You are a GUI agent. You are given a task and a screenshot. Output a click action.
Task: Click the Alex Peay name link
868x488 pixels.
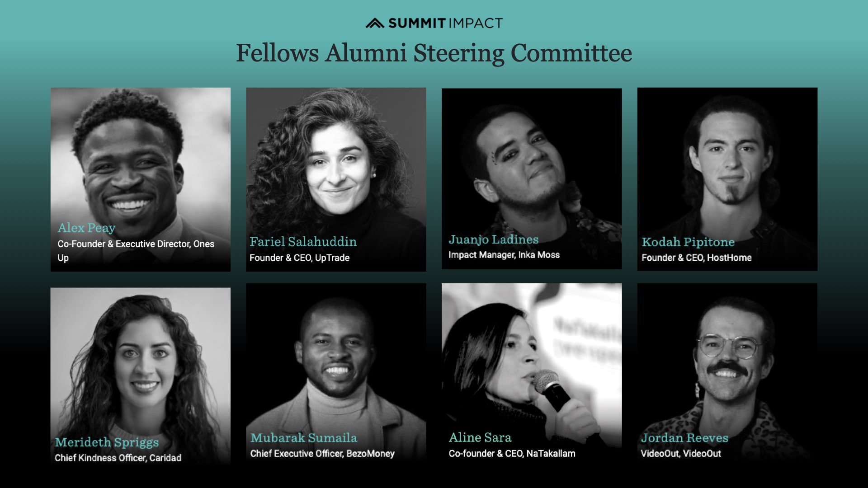coord(86,228)
